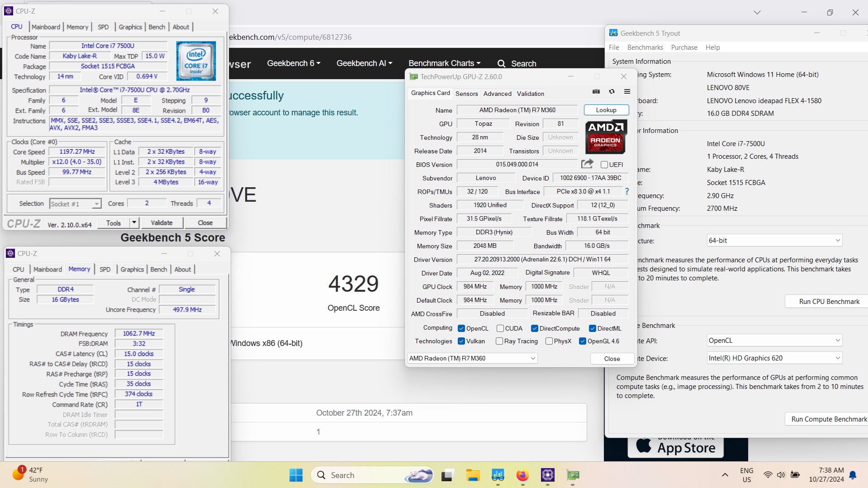868x488 pixels.
Task: Click the "4329" OpenCL score value
Action: click(353, 284)
